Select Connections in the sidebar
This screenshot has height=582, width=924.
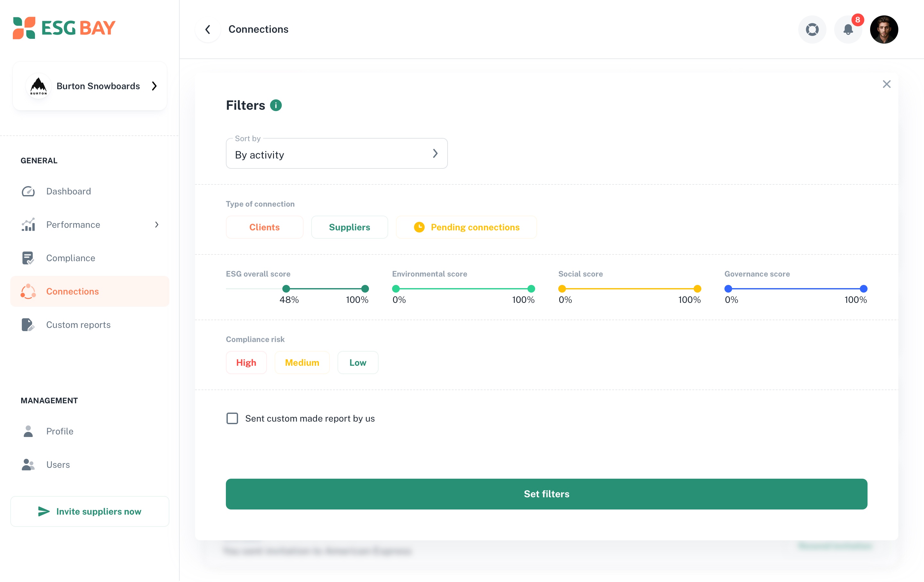[x=90, y=292]
